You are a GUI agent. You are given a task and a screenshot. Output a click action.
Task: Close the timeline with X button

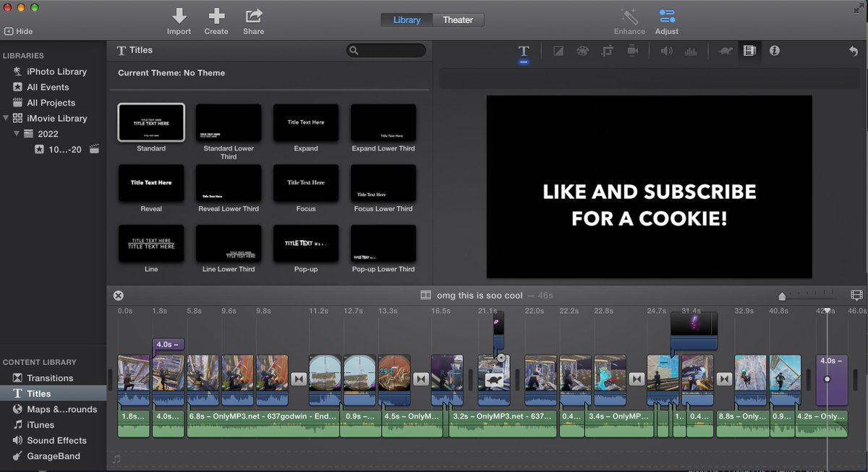[119, 296]
